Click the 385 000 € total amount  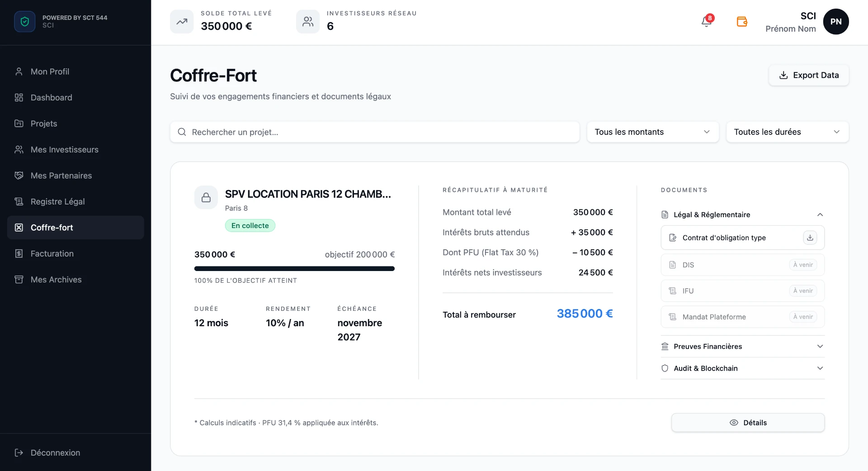coord(585,314)
